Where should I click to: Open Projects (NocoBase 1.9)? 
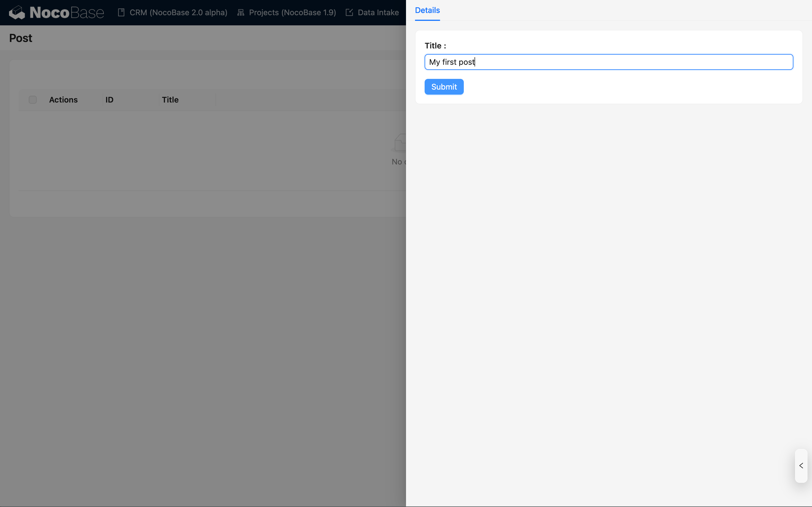(292, 12)
